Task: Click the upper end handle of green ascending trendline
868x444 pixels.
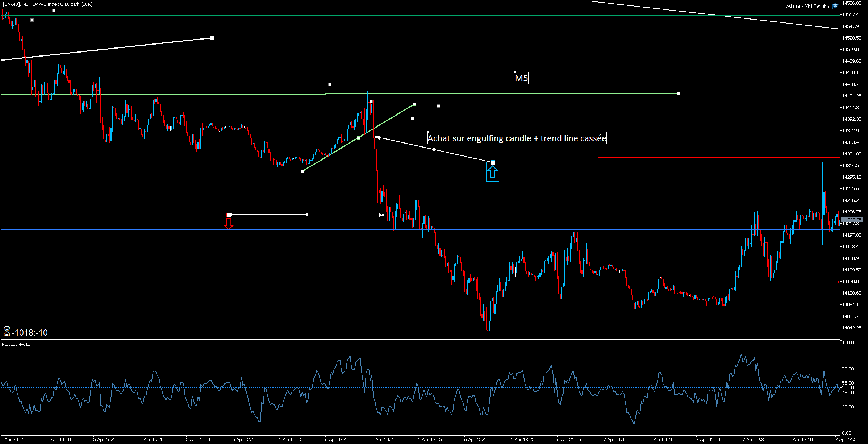Action: 414,104
